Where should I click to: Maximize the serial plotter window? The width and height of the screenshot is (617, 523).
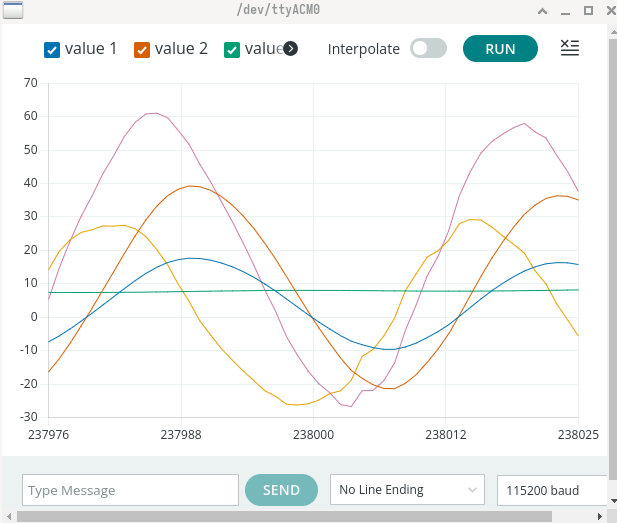tap(587, 11)
